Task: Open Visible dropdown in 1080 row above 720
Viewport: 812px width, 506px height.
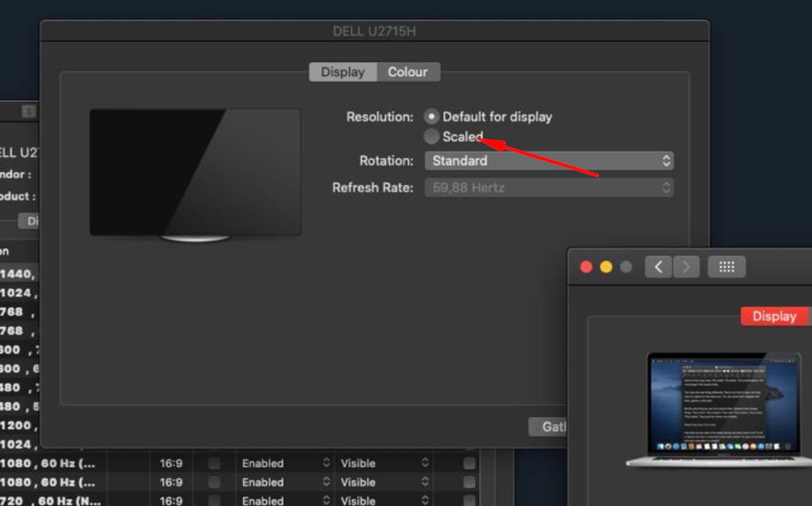Action: (384, 482)
